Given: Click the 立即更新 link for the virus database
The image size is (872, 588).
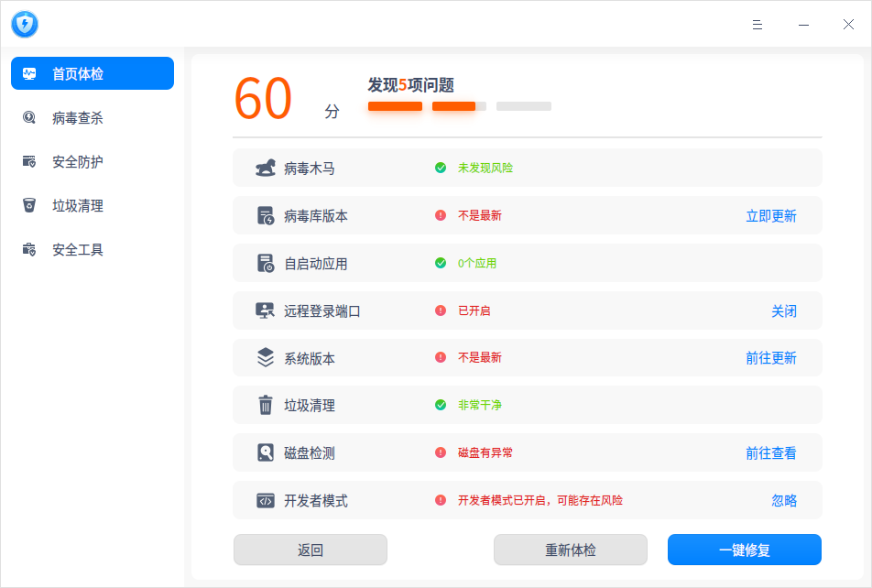Looking at the screenshot, I should [771, 216].
